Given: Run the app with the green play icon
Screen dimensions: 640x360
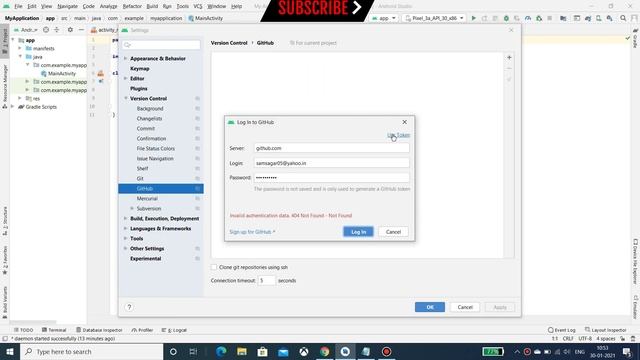Looking at the screenshot, I should pos(473,18).
